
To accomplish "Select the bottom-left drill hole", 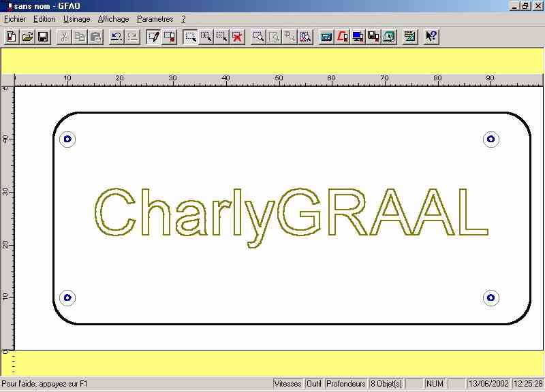I will (x=67, y=297).
